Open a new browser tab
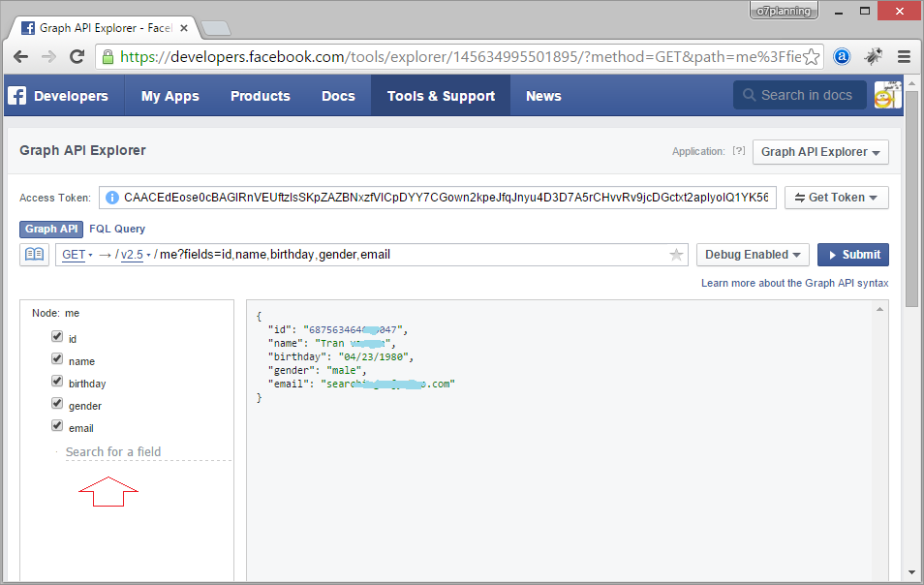Image resolution: width=924 pixels, height=585 pixels. coord(216,28)
